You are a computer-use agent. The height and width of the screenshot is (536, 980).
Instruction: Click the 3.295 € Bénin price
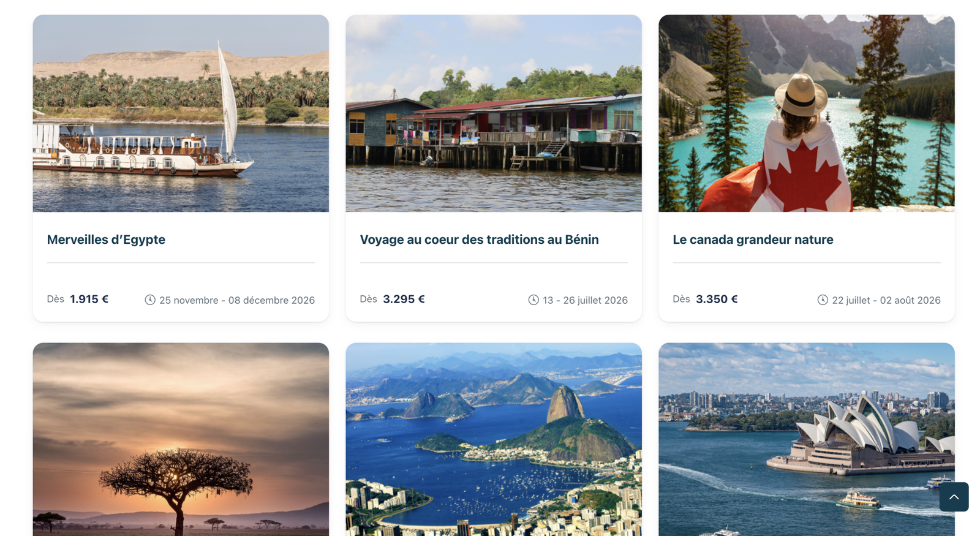[x=404, y=299]
